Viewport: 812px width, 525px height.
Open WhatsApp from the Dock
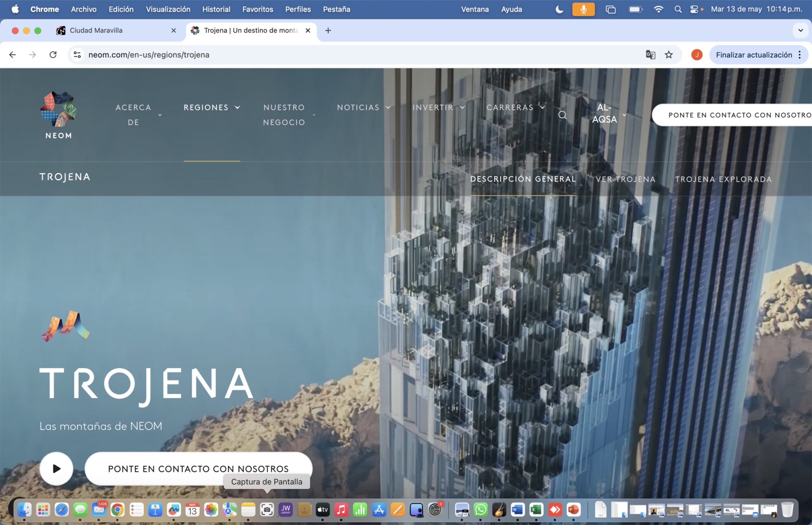coord(480,510)
